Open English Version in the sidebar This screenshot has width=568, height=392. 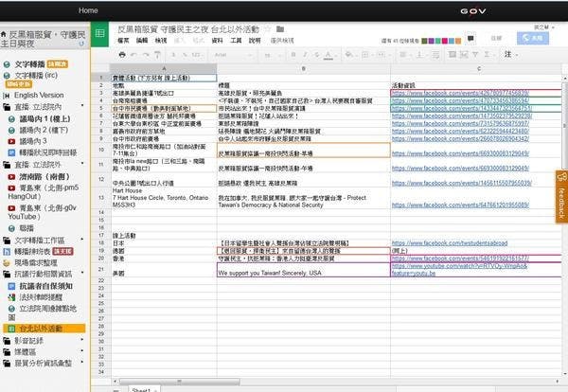click(38, 95)
